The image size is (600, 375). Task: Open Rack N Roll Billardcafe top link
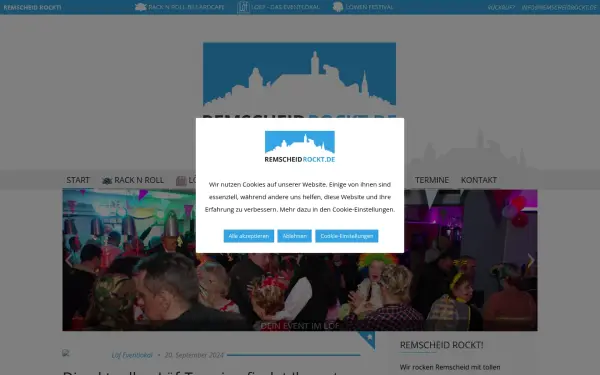(186, 7)
